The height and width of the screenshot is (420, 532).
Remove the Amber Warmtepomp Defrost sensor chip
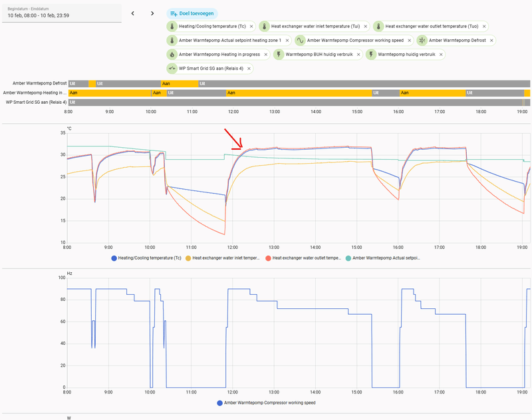[491, 39]
